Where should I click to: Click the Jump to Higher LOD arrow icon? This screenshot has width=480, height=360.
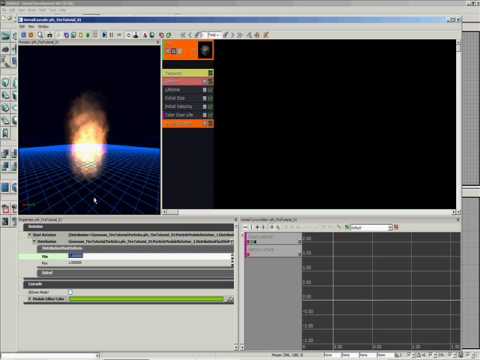click(x=233, y=35)
